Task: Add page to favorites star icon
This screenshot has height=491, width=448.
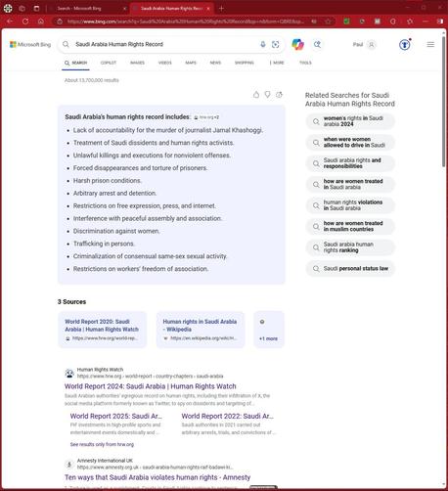Action: (x=328, y=22)
